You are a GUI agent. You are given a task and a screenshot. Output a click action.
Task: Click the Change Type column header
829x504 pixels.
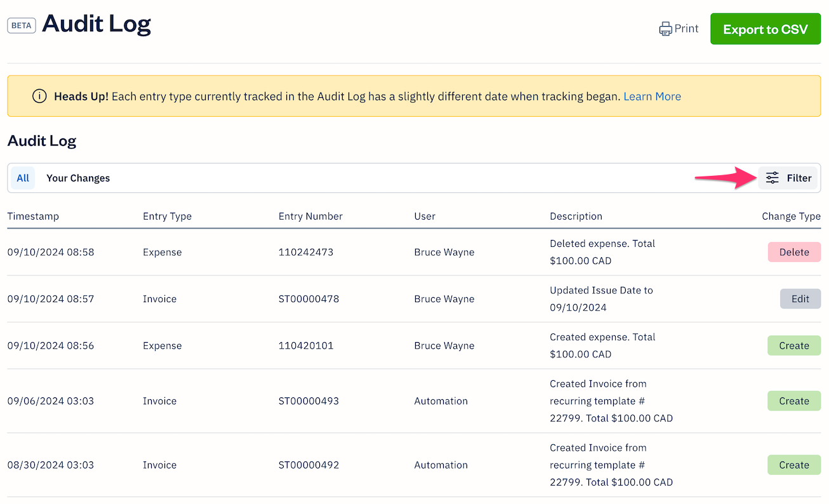791,216
